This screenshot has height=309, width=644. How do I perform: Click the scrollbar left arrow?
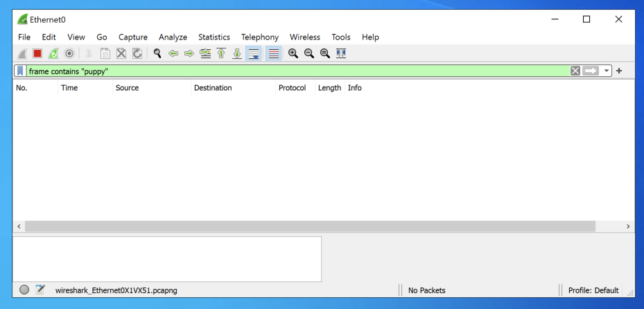pos(19,226)
